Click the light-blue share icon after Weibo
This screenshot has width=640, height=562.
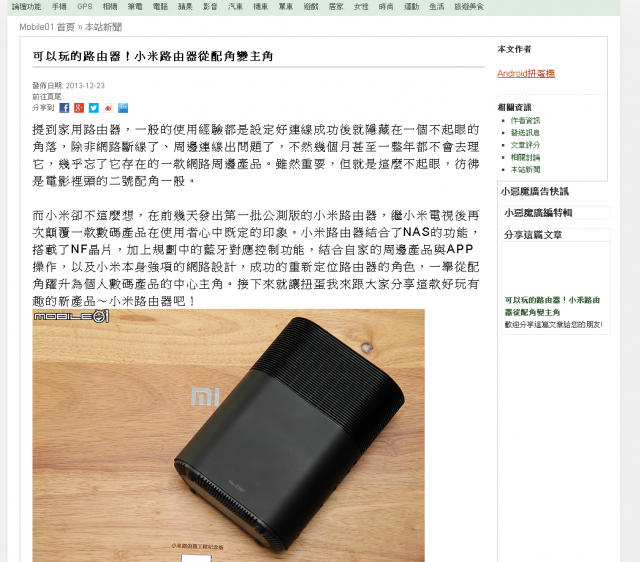[123, 108]
